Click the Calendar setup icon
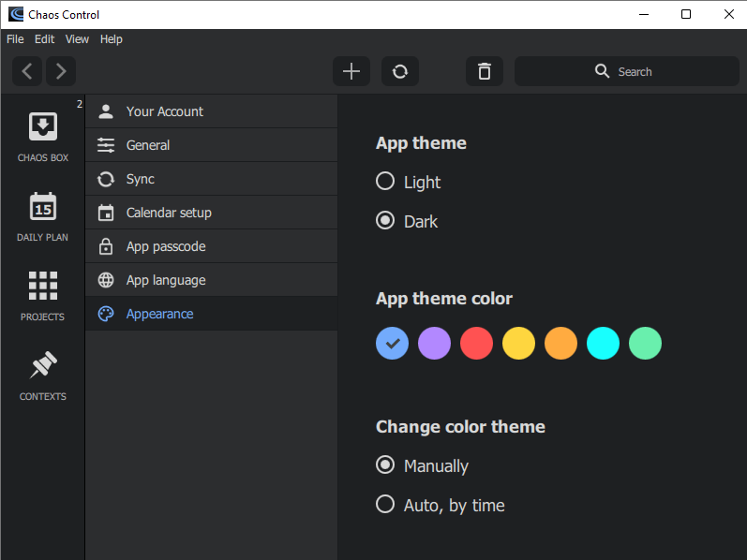This screenshot has height=560, width=747. 106,213
